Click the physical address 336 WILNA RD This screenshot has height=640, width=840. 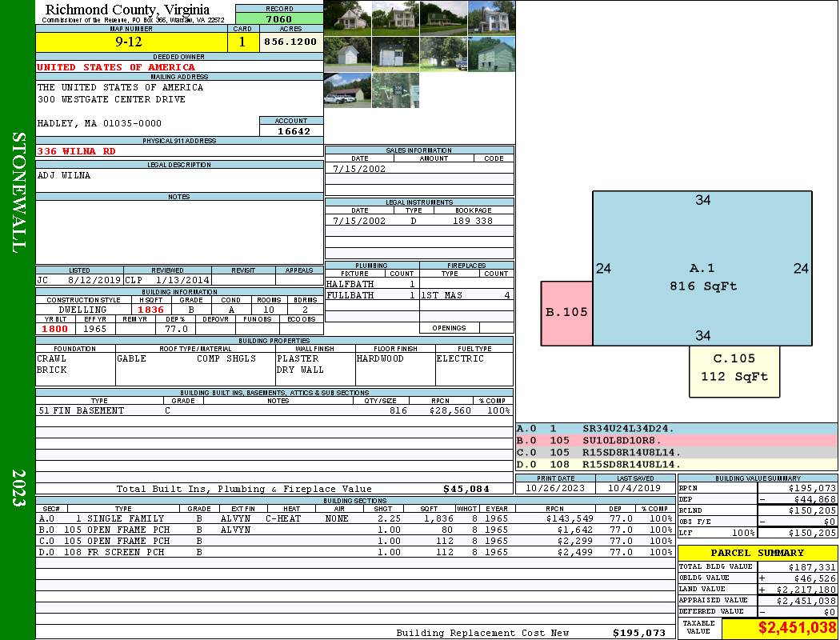[x=76, y=151]
